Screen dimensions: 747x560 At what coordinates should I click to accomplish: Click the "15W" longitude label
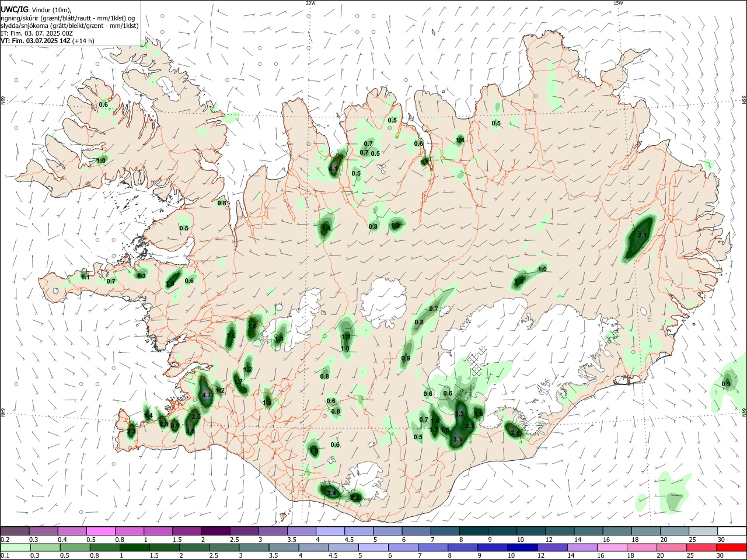tap(618, 2)
